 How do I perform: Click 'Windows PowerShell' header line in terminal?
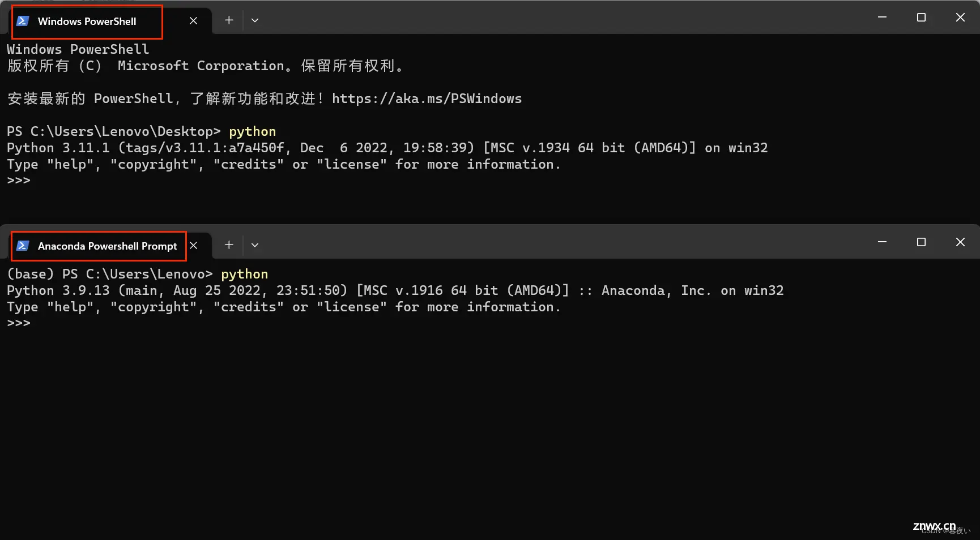tap(78, 49)
